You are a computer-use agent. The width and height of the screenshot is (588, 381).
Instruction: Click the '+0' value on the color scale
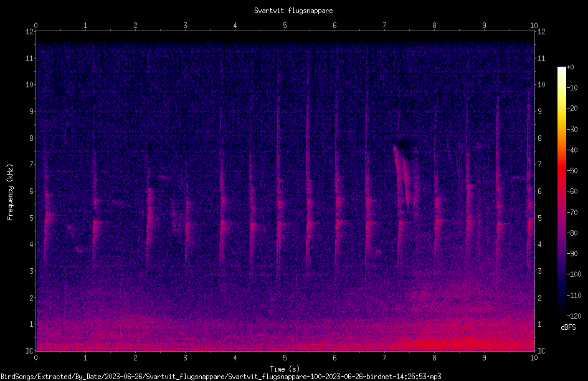click(570, 67)
